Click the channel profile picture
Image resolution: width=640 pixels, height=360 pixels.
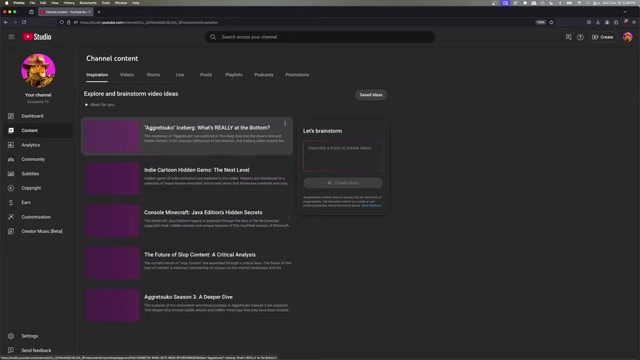[38, 70]
